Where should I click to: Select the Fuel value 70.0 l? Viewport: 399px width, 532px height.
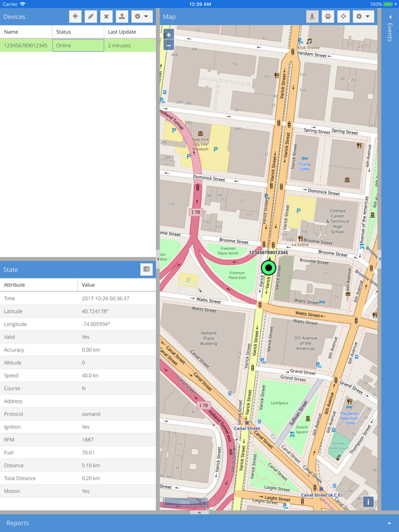88,453
